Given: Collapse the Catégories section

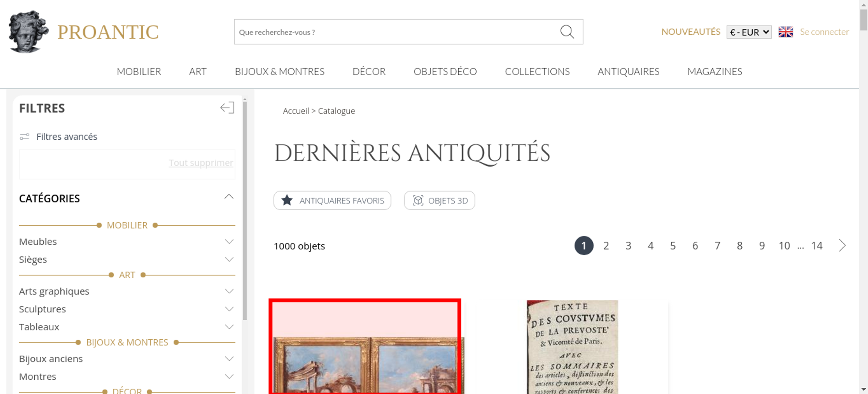Looking at the screenshot, I should tap(229, 197).
